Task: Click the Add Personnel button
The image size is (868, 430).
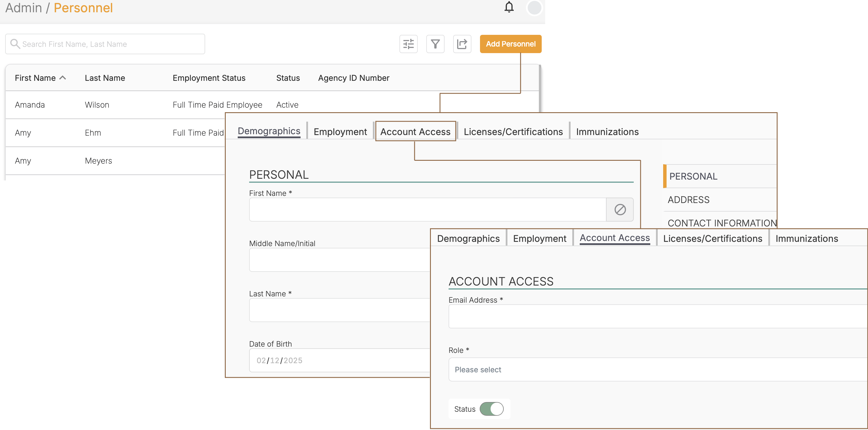Action: coord(511,44)
